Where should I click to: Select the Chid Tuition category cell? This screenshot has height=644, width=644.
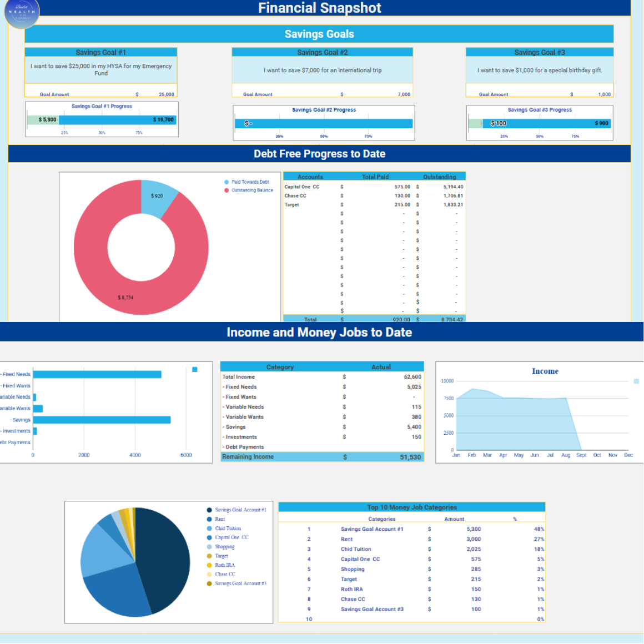click(x=356, y=549)
